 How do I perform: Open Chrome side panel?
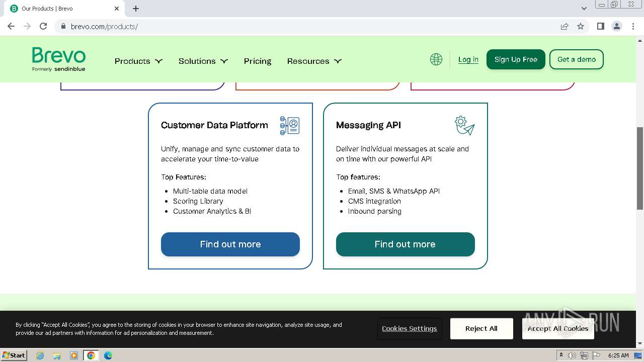click(601, 26)
